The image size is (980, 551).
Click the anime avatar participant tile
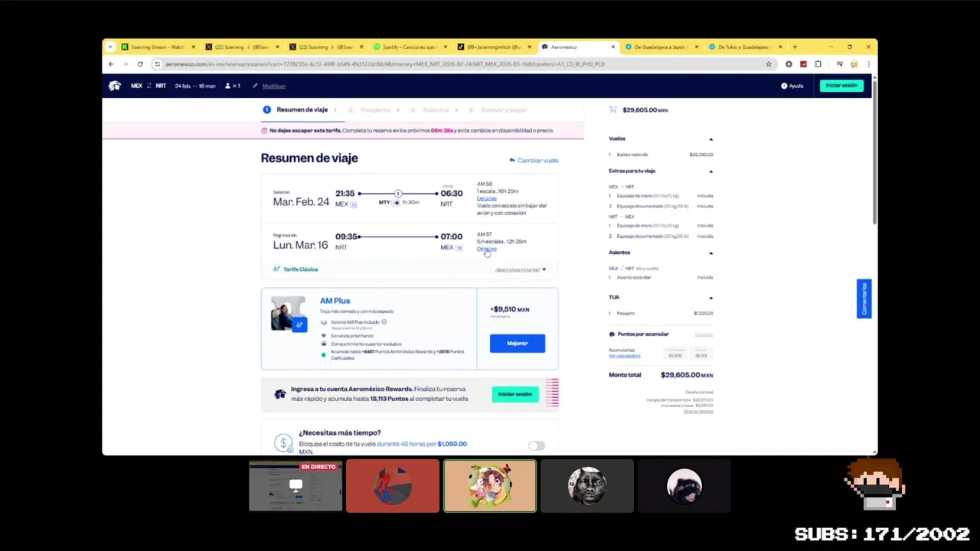(490, 486)
